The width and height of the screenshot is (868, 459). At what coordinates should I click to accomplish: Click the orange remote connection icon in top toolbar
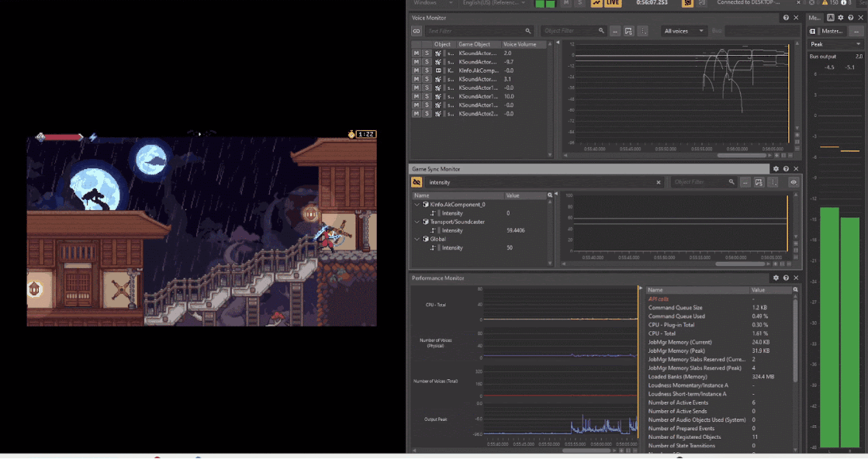click(x=687, y=3)
